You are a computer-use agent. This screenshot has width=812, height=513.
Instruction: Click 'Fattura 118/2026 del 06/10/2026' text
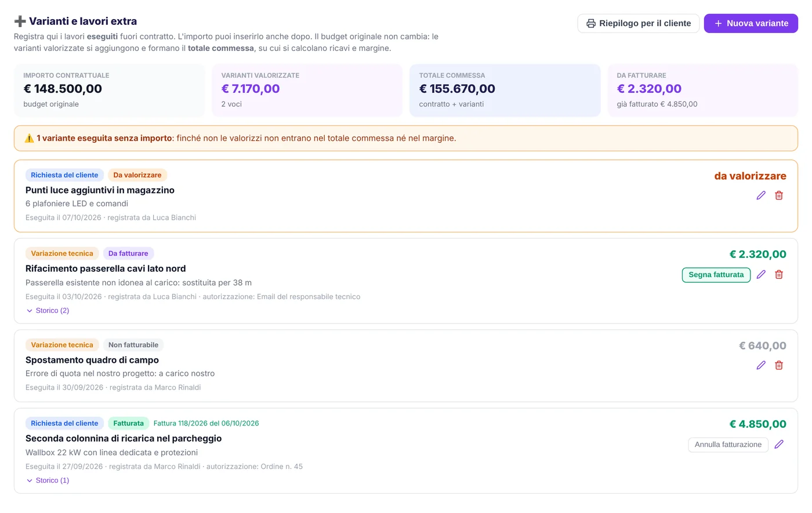coord(206,423)
